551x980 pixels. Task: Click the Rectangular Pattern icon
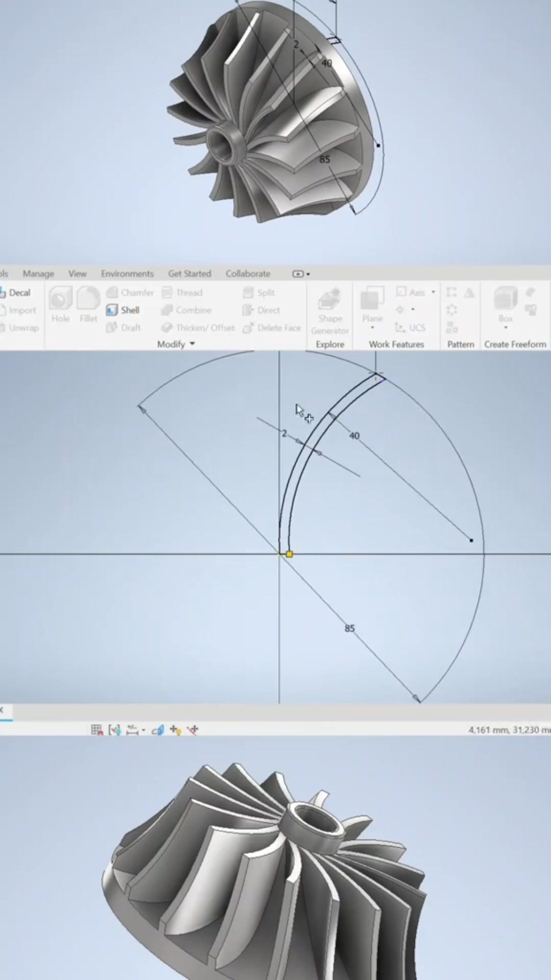point(452,292)
